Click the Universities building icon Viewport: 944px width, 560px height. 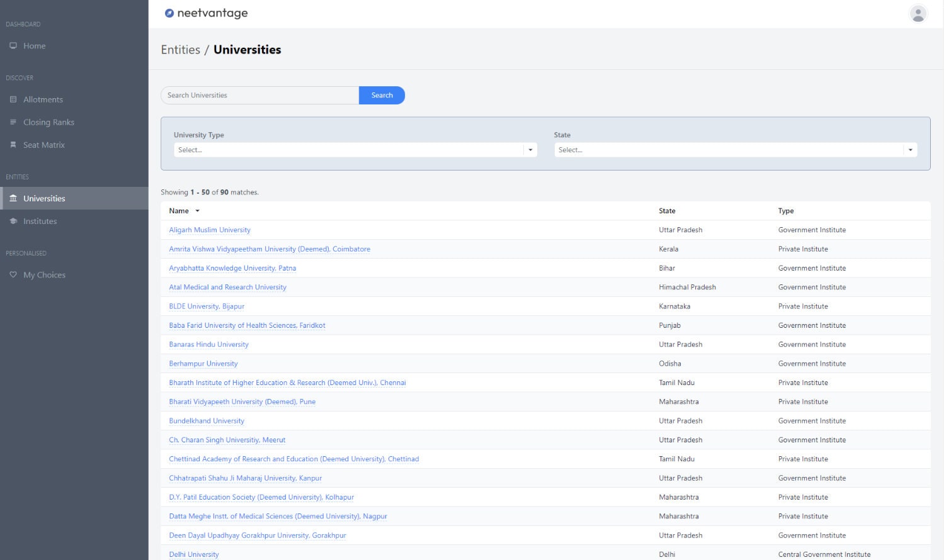point(13,198)
